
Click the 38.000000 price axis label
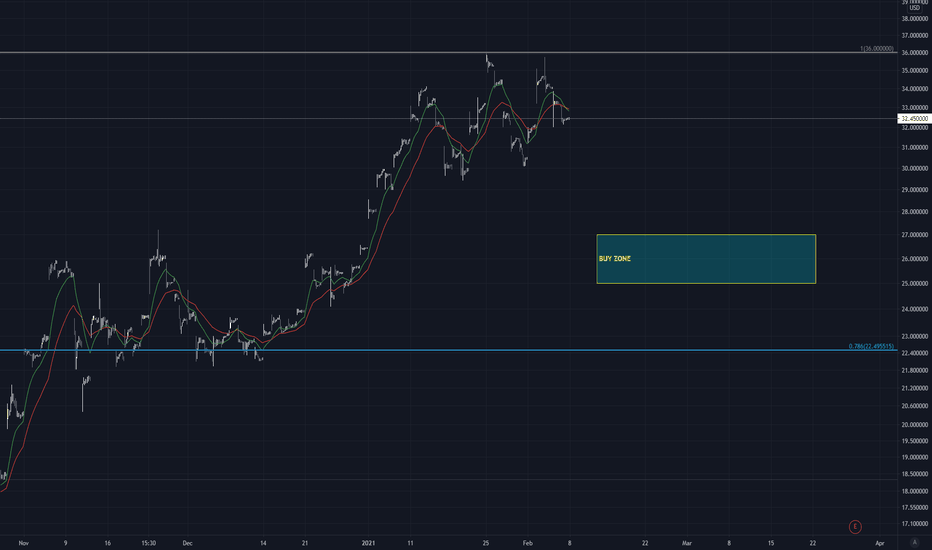[915, 19]
